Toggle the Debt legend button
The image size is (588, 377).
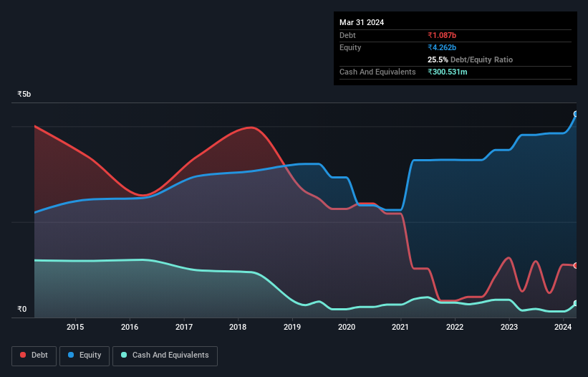34,355
